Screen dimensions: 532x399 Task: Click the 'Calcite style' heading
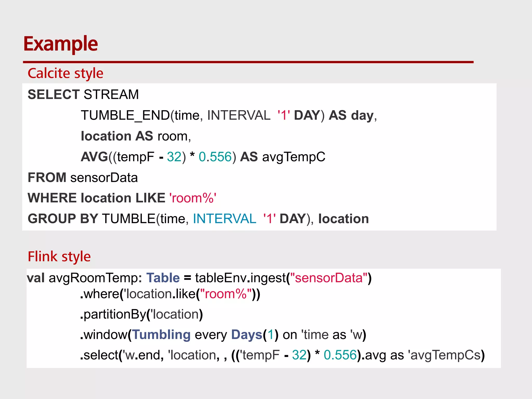[65, 73]
